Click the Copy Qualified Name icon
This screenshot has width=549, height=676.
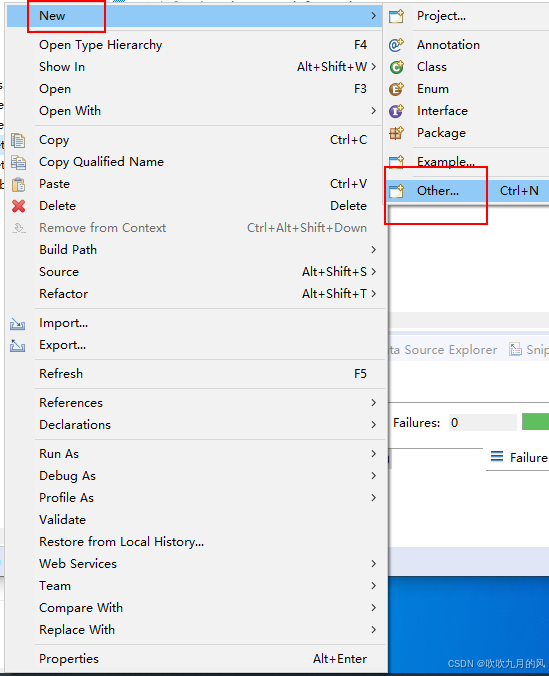pos(18,162)
